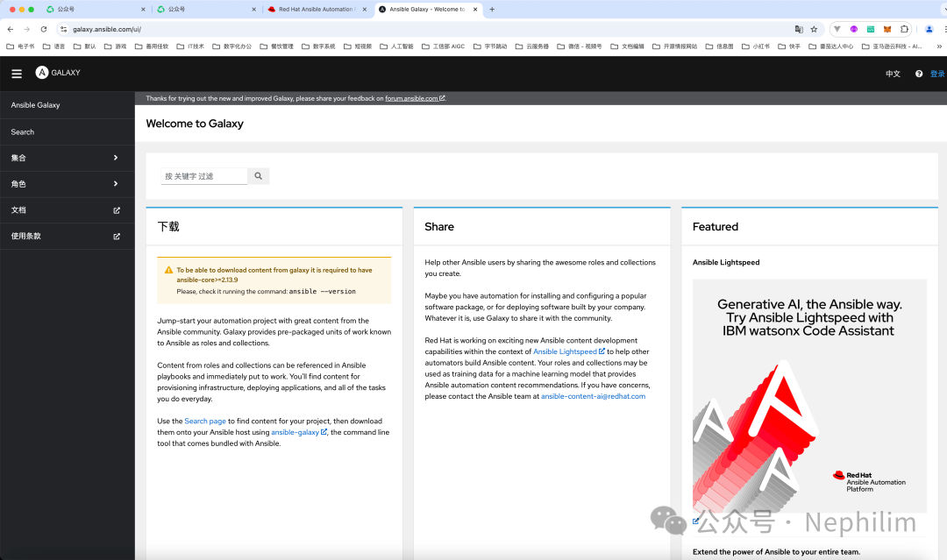
Task: Open the 电子书 bookmark folder
Action: click(x=20, y=46)
